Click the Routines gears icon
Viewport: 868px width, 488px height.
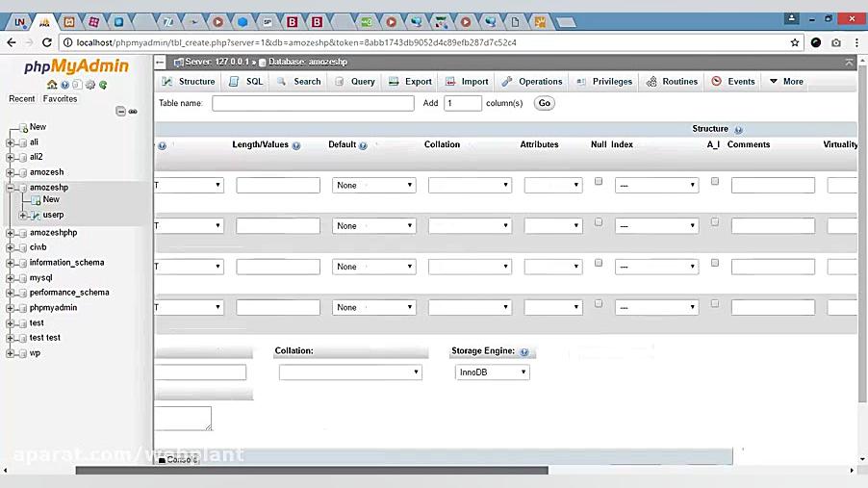click(651, 82)
